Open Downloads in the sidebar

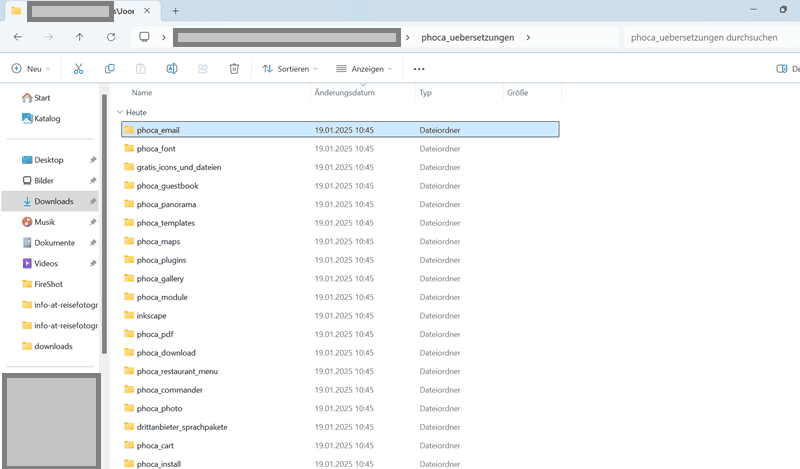pos(53,201)
